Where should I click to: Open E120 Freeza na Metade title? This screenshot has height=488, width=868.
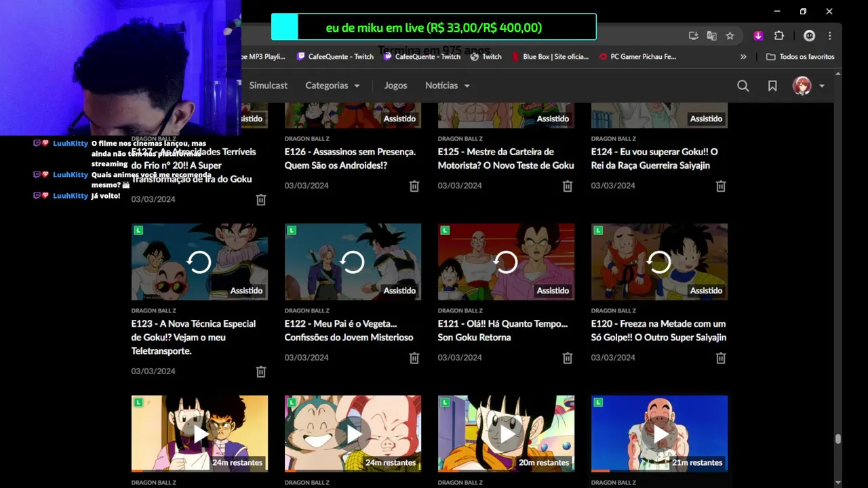pyautogui.click(x=658, y=331)
